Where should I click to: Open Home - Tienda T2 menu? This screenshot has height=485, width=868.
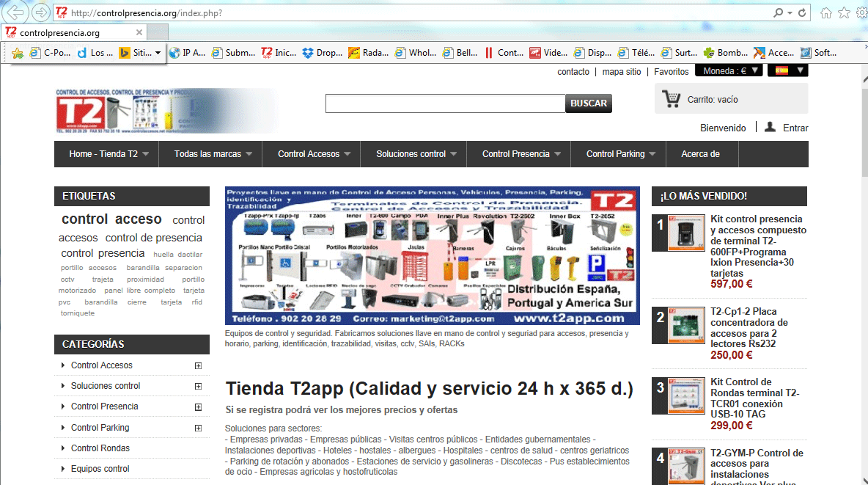106,154
